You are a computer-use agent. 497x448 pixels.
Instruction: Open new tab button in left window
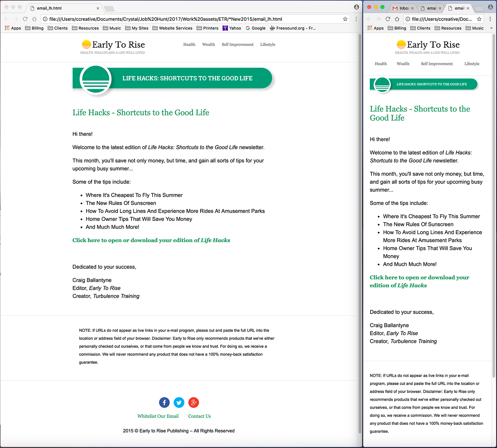(109, 8)
